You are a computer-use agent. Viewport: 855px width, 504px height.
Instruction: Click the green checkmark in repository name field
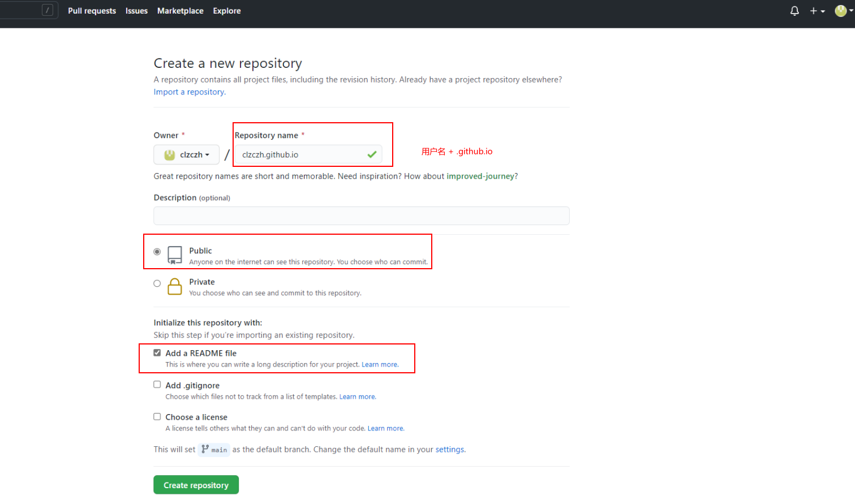click(371, 154)
